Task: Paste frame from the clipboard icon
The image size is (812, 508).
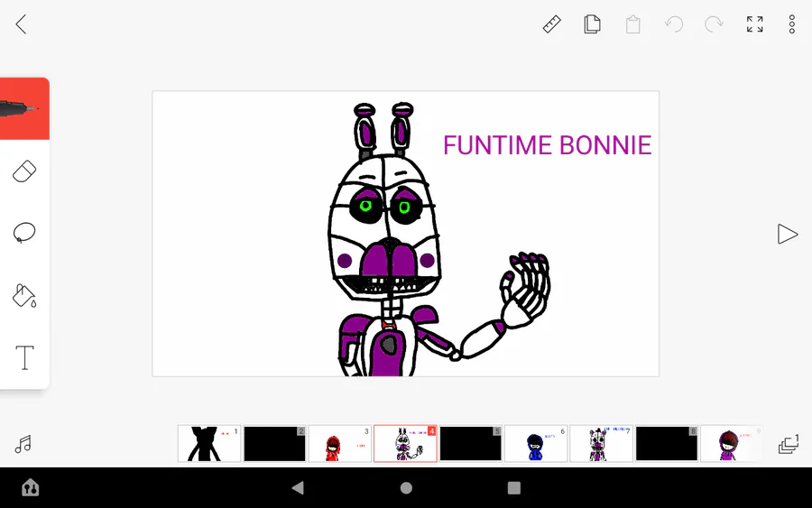Action: click(632, 24)
